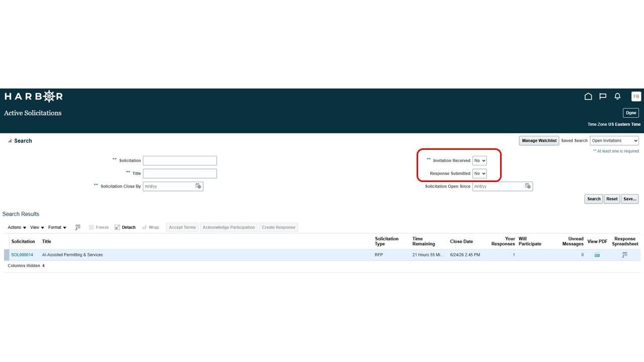Click the View PDF icon for SOL000014
This screenshot has height=362, width=644.
(597, 255)
